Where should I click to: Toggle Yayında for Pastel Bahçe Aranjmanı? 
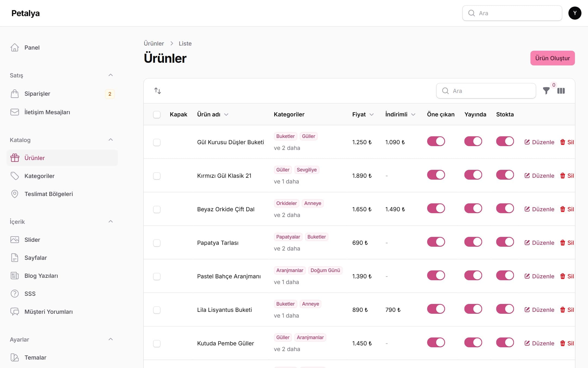(473, 275)
